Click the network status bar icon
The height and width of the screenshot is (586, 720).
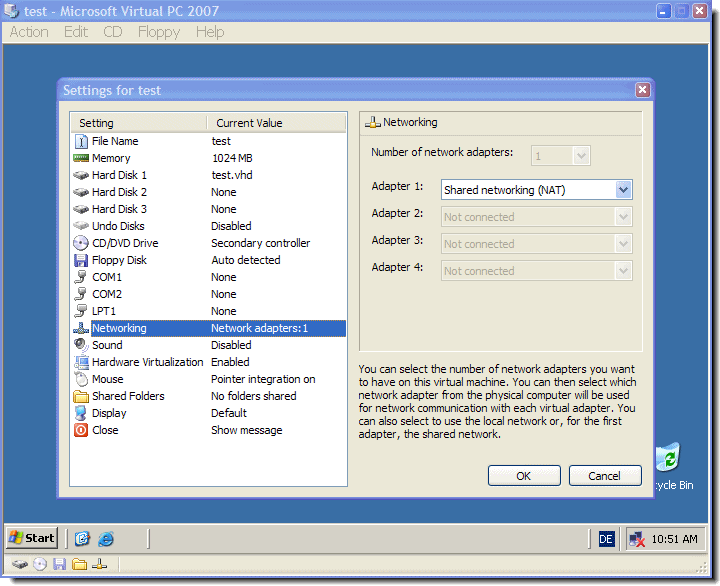(x=99, y=564)
